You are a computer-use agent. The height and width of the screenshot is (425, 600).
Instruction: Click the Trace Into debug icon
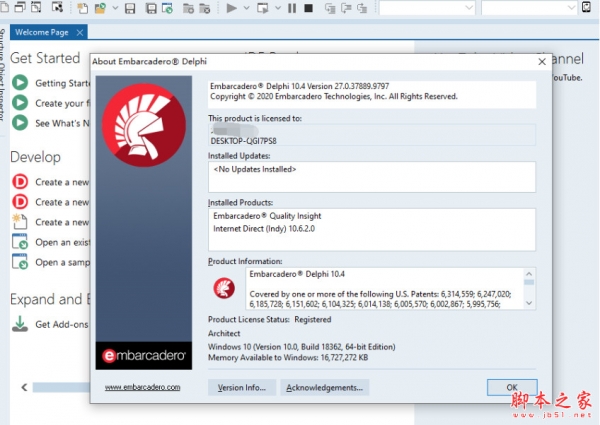330,8
